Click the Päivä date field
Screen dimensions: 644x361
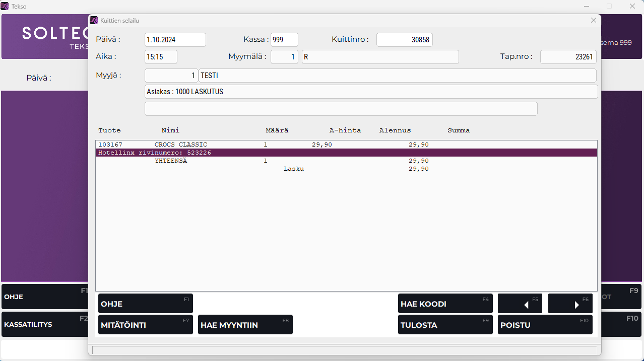(x=175, y=40)
